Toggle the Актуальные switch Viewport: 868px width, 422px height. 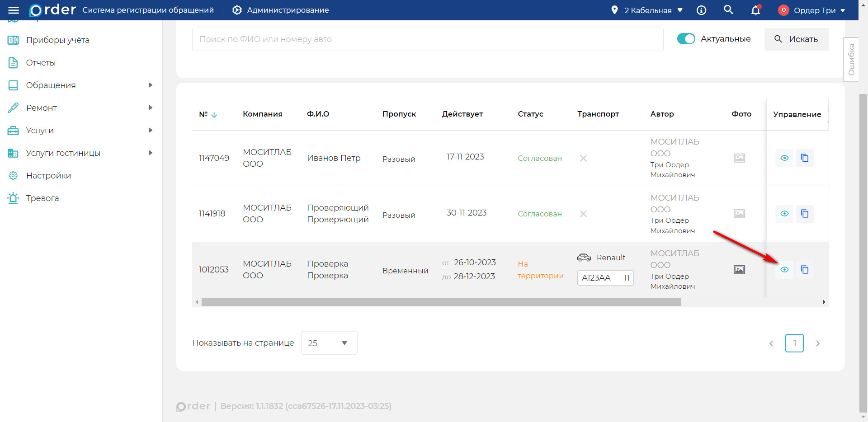tap(686, 39)
